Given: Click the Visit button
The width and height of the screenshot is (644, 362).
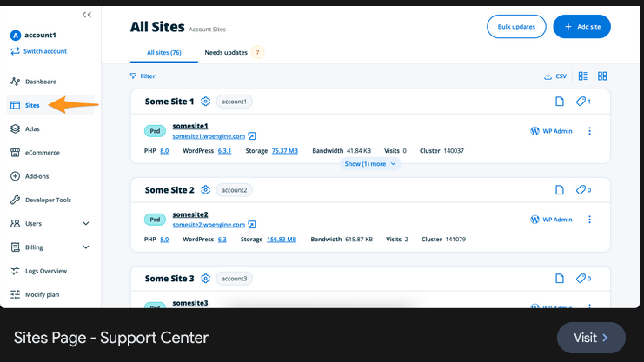Looking at the screenshot, I should (591, 338).
